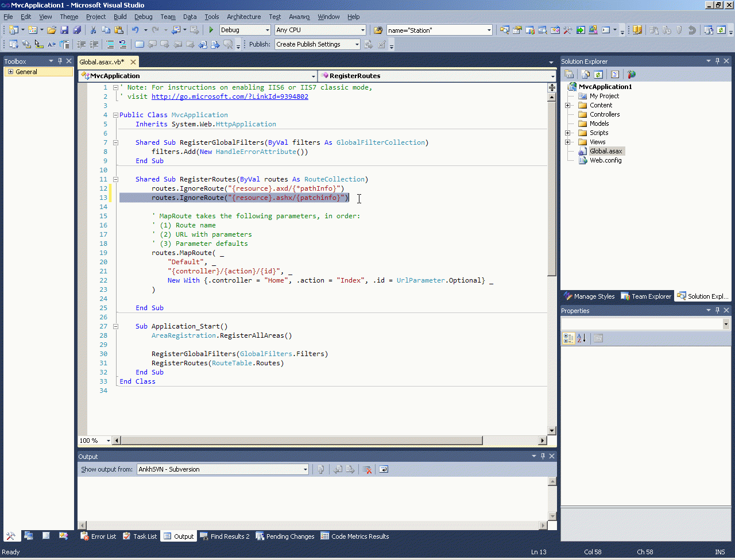
Task: Click the Cut scissors icon
Action: pos(93,30)
